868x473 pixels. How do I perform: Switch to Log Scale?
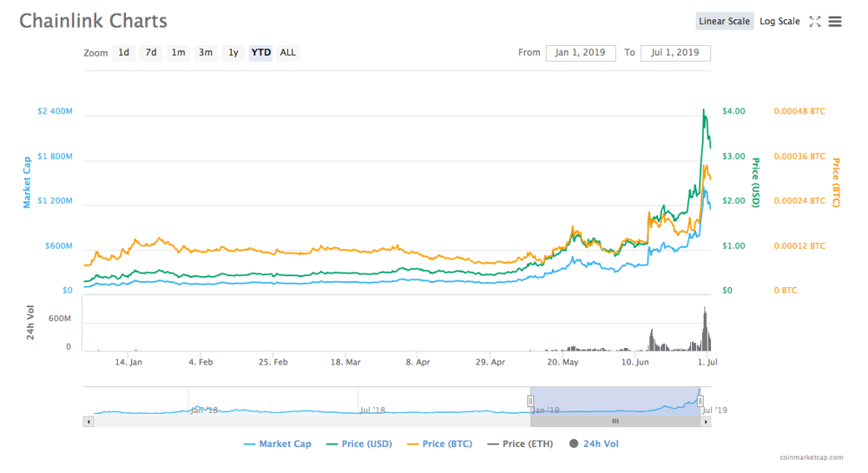(779, 21)
